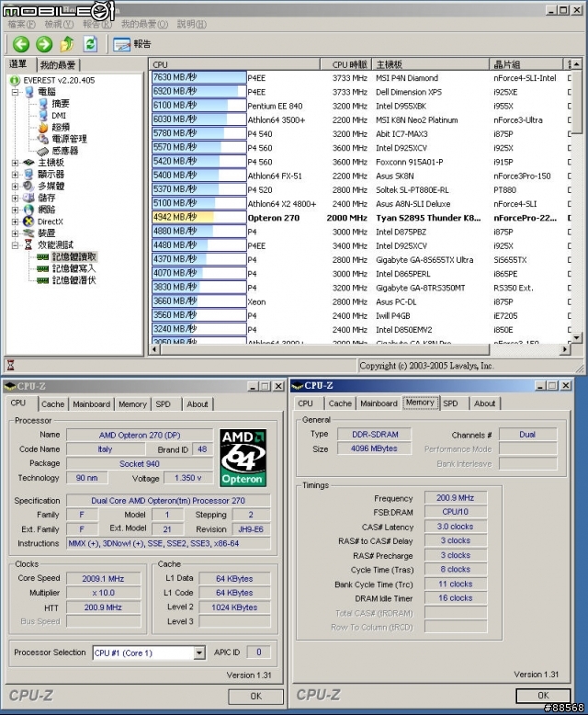Screen dimensions: 588x715
Task: Open the 檔案(F) menu
Action: point(21,24)
